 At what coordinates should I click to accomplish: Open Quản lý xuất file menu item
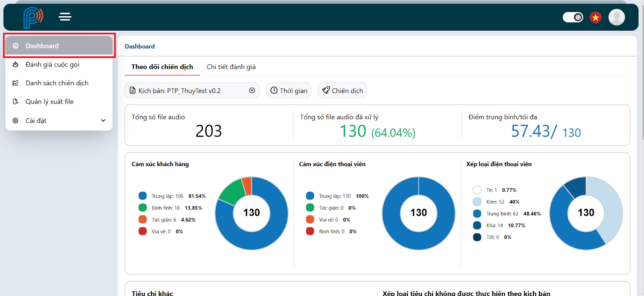[x=59, y=101]
